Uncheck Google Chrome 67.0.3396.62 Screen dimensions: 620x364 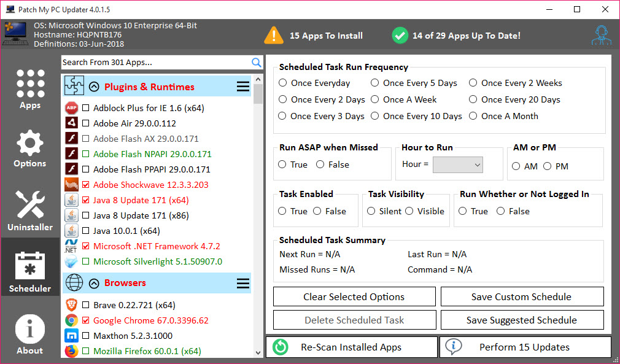[x=85, y=320]
